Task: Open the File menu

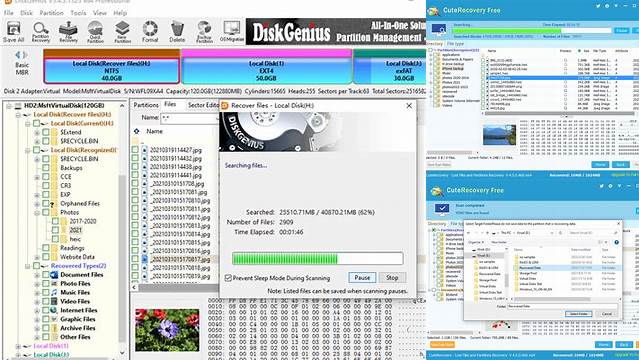Action: pyautogui.click(x=9, y=13)
